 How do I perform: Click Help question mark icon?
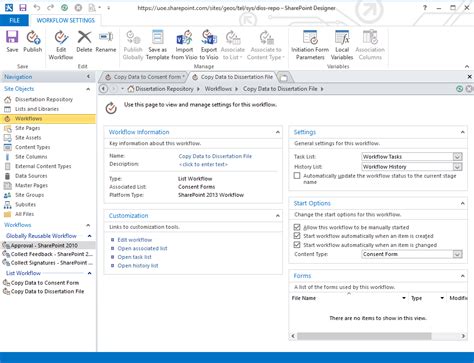pyautogui.click(x=425, y=8)
